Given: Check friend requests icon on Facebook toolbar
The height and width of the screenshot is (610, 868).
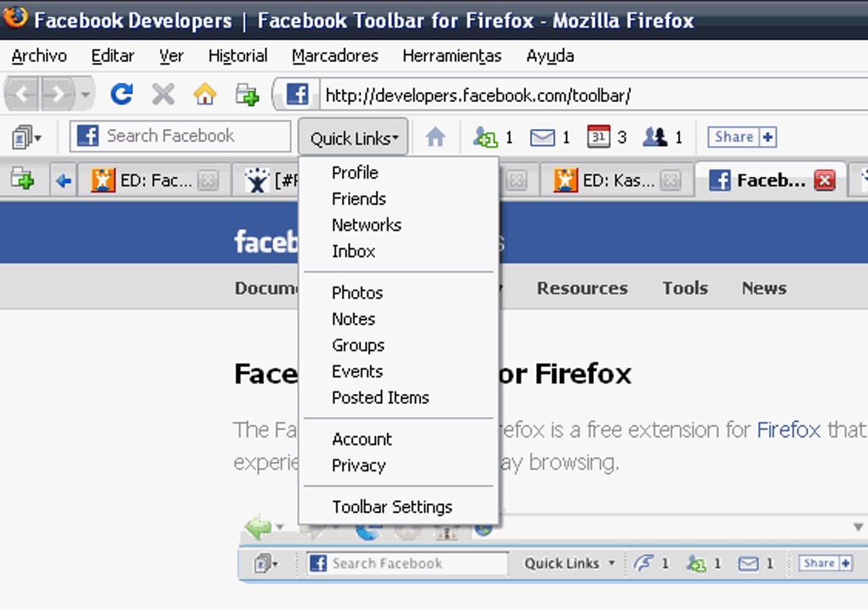Looking at the screenshot, I should 485,137.
